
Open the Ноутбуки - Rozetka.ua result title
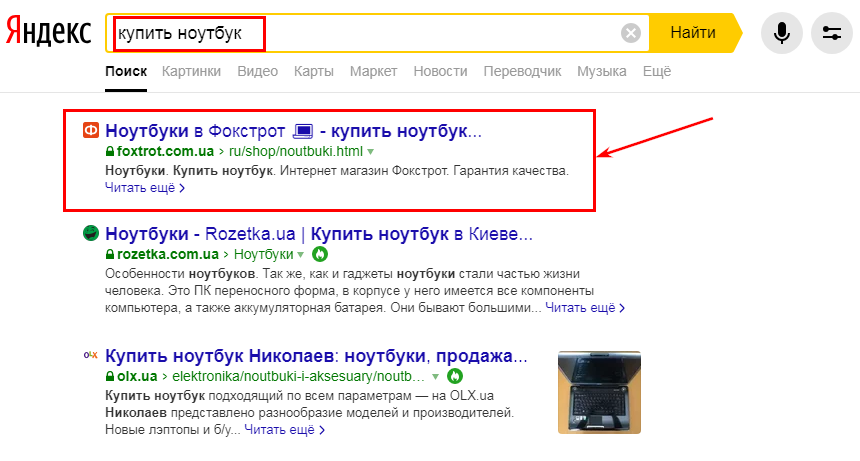point(319,234)
